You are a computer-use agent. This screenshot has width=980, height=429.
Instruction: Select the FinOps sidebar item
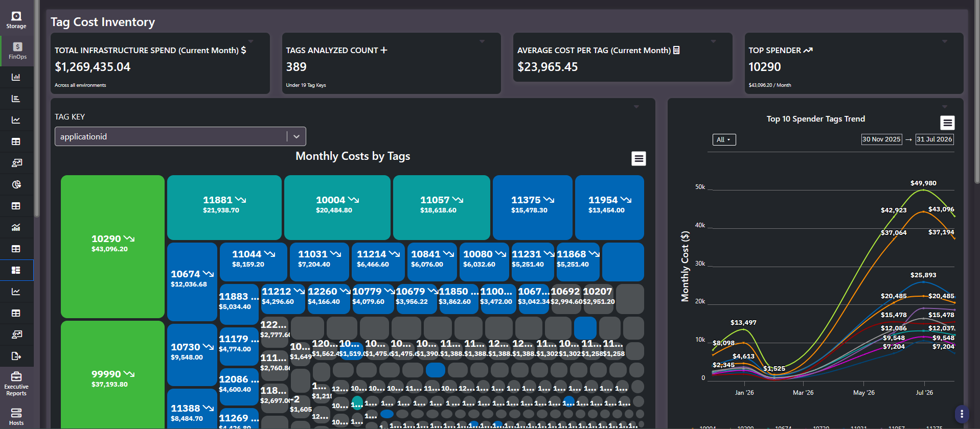(17, 51)
